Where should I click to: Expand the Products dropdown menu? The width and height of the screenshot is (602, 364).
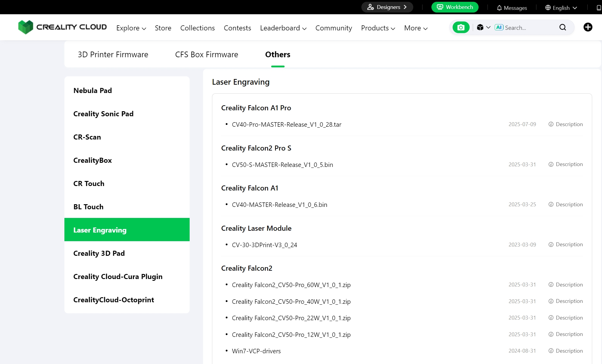[378, 28]
